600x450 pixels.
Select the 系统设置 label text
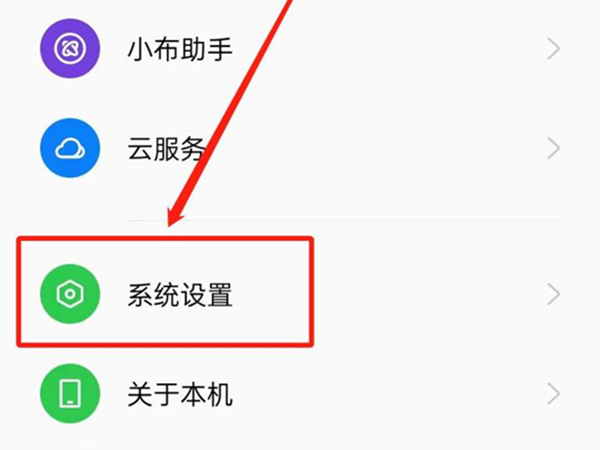180,295
